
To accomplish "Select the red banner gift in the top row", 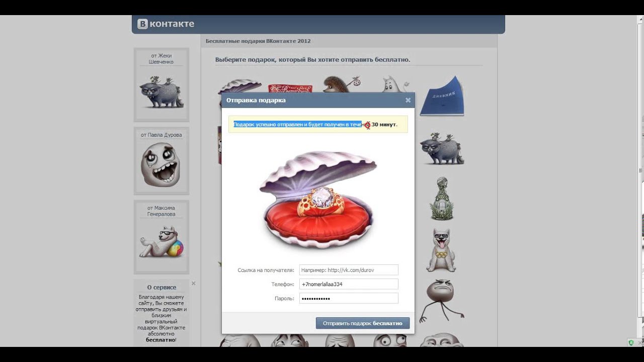I will coord(290,88).
